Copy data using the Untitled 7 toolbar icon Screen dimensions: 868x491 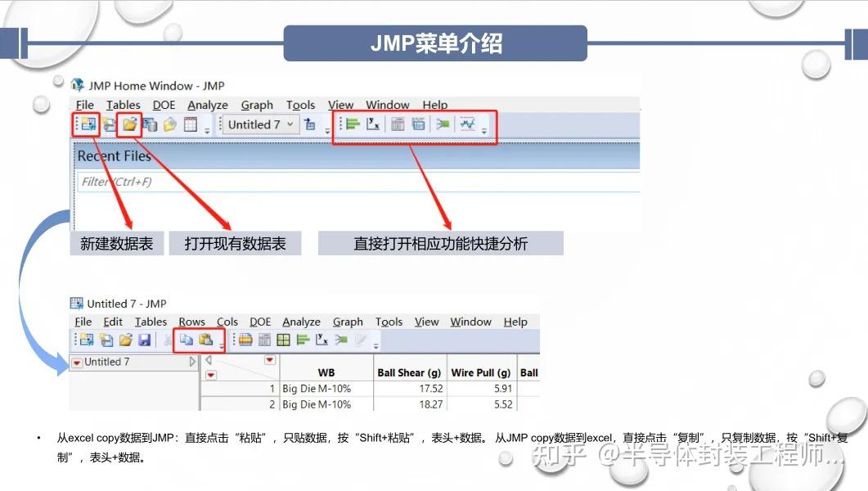click(184, 339)
